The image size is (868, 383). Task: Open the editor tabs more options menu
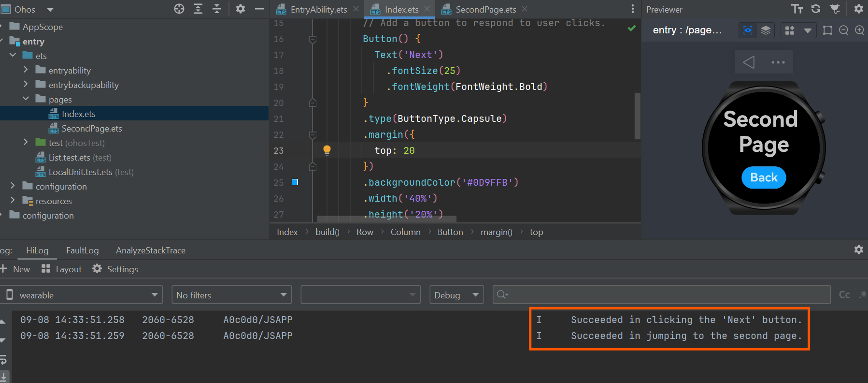[633, 9]
